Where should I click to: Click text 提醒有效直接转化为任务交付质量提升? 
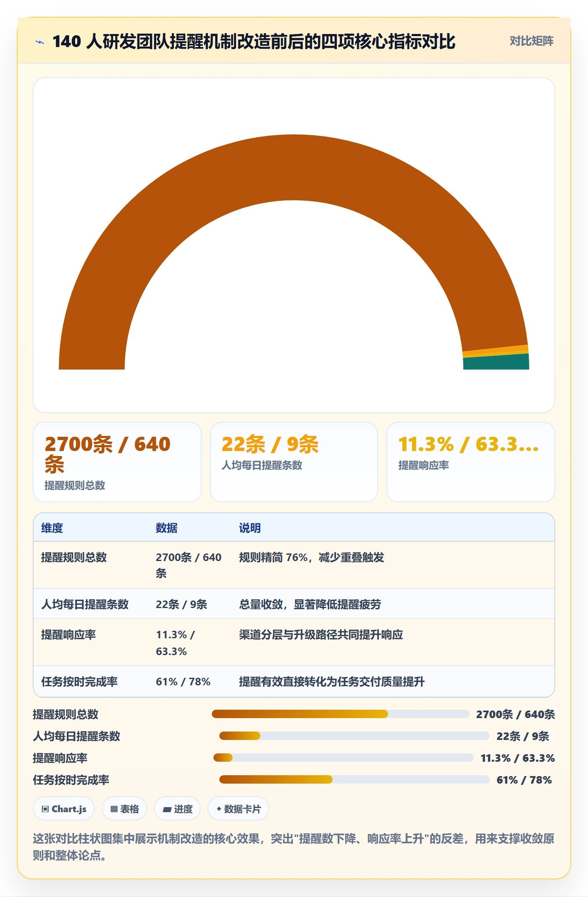point(332,682)
